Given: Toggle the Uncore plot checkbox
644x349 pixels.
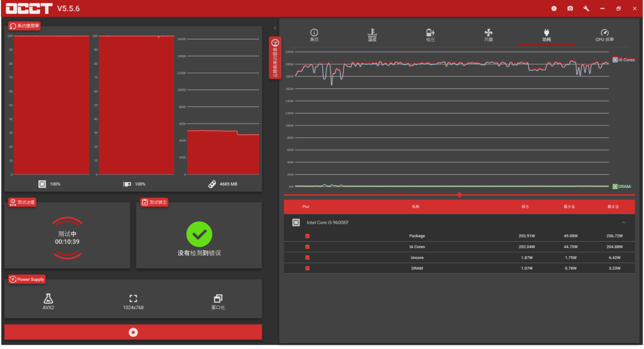Looking at the screenshot, I should coord(307,258).
